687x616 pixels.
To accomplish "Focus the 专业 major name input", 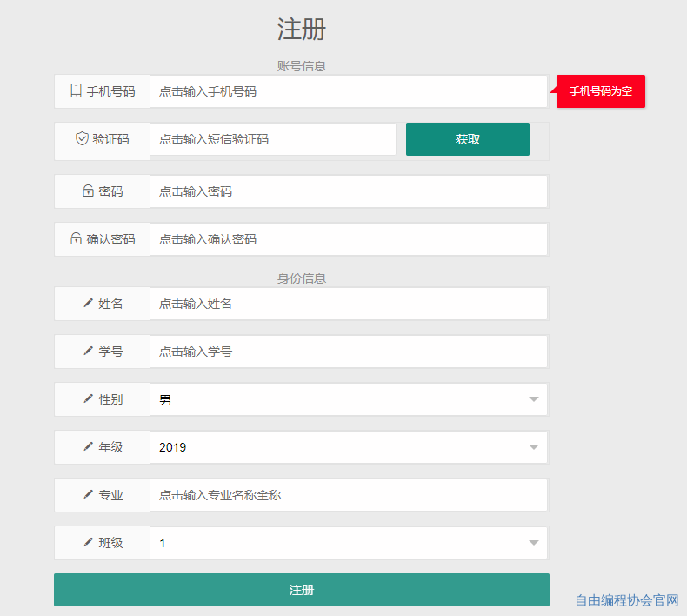I will (349, 495).
